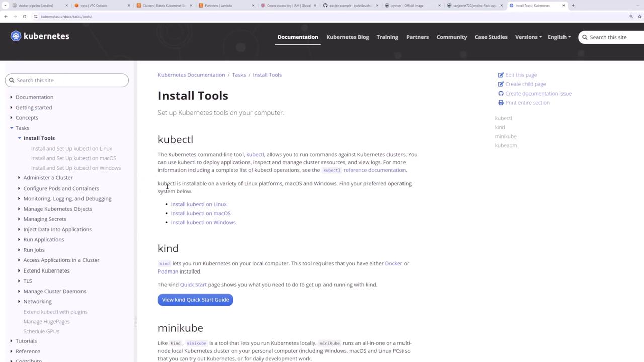Jump to kubeadm in page contents

coord(506,145)
